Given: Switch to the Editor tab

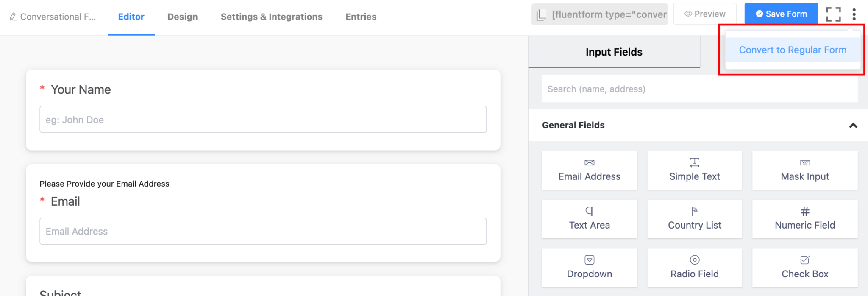Looking at the screenshot, I should (131, 17).
